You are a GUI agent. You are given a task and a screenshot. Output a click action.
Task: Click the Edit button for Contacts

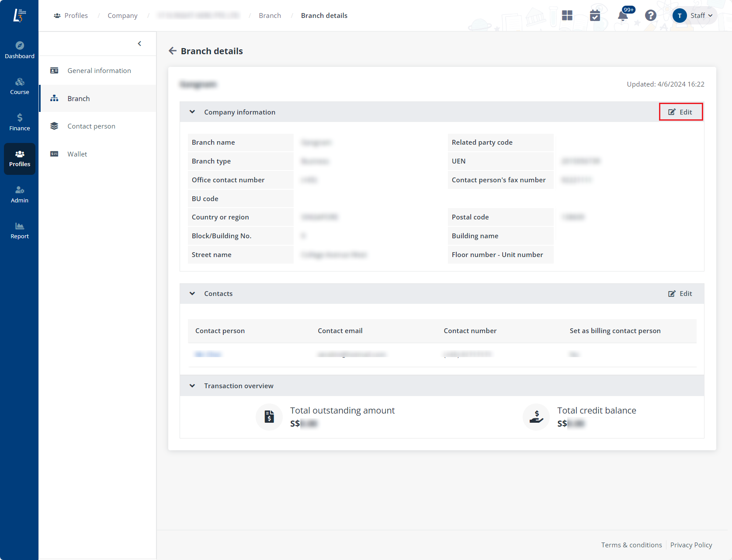(x=680, y=294)
